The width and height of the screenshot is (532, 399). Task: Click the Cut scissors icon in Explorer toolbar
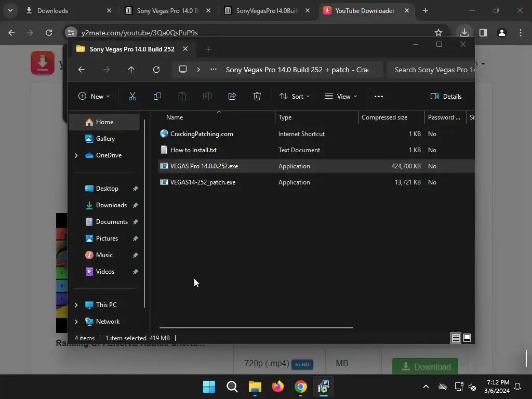(132, 96)
